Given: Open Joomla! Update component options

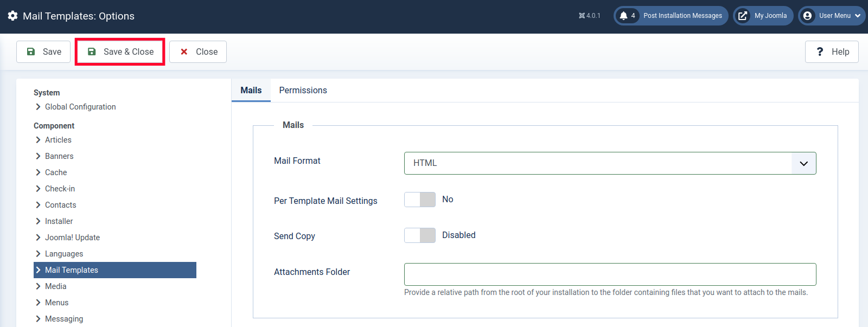Looking at the screenshot, I should coord(72,238).
